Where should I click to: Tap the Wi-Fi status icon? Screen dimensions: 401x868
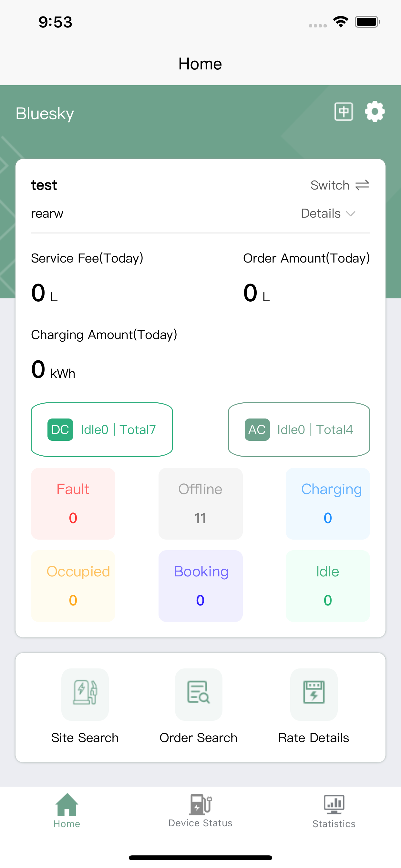point(341,22)
